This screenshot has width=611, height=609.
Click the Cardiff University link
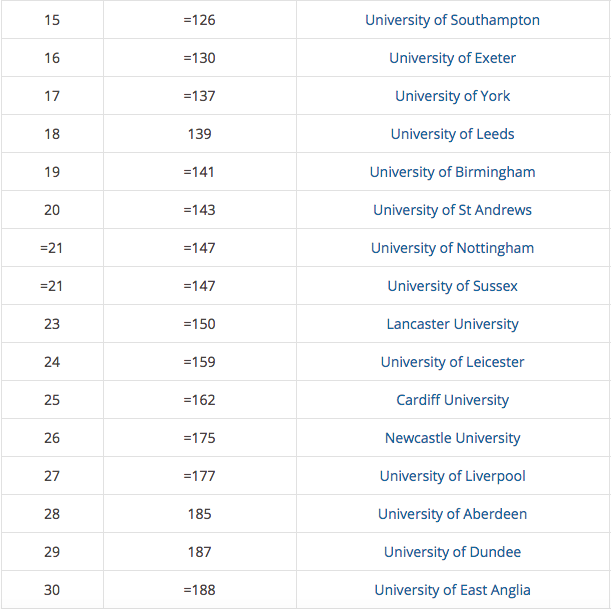[452, 400]
